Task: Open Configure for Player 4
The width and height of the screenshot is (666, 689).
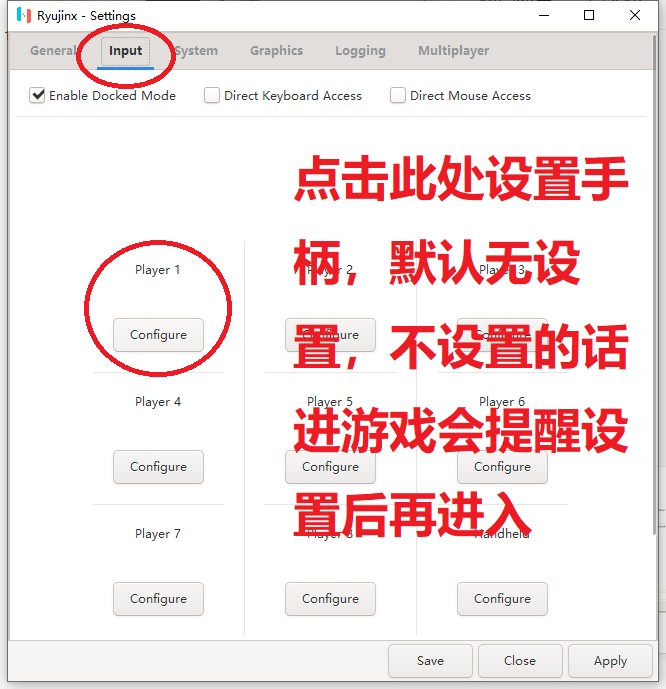Action: [x=158, y=467]
